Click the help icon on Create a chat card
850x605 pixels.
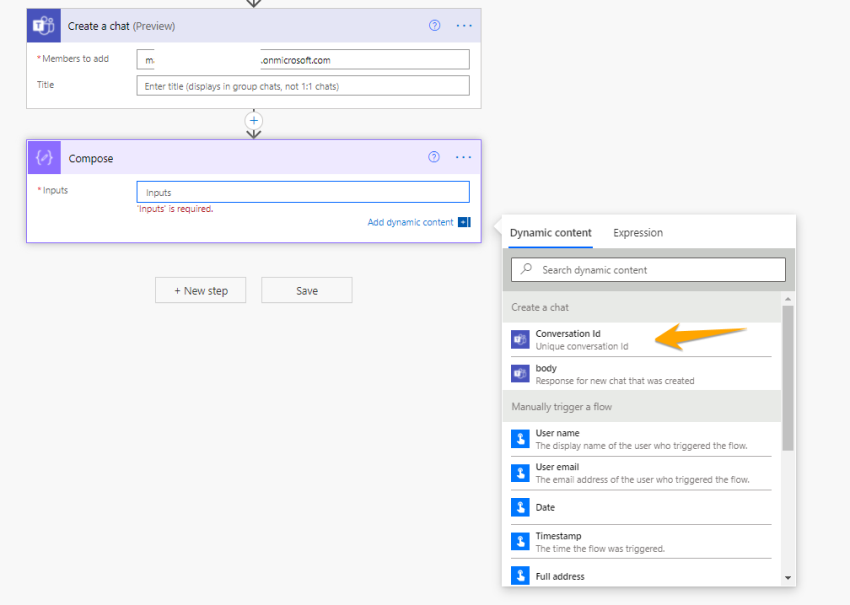433,25
